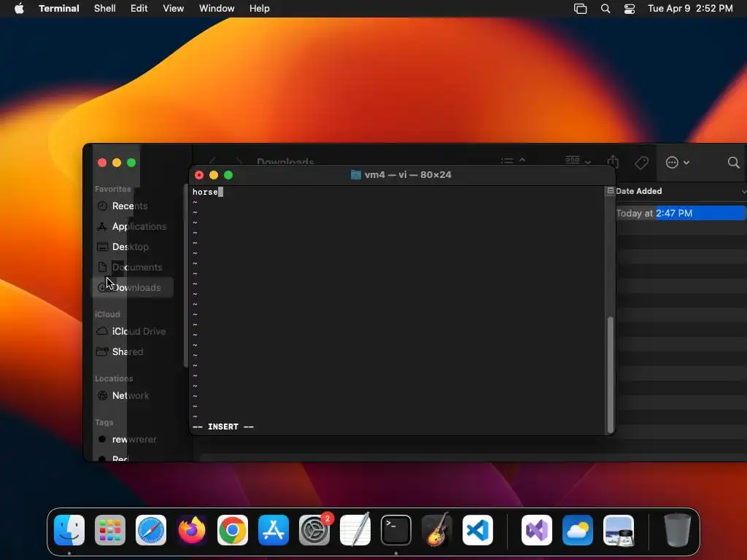Open TextEdit from the Dock

[355, 530]
